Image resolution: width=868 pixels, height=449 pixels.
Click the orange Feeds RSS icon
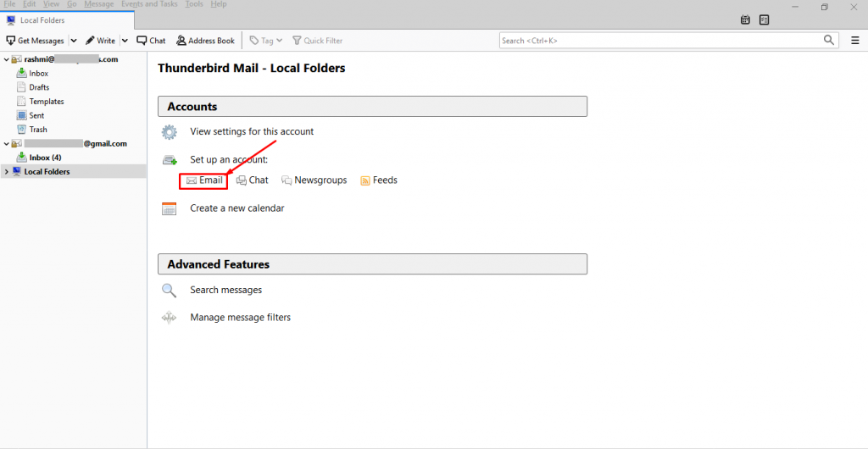[x=364, y=180]
